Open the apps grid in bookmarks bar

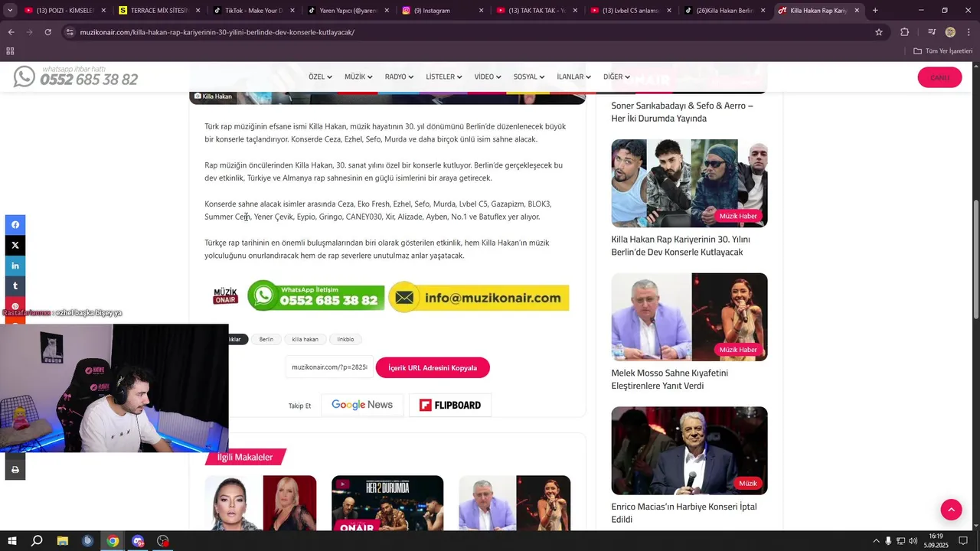[x=10, y=51]
